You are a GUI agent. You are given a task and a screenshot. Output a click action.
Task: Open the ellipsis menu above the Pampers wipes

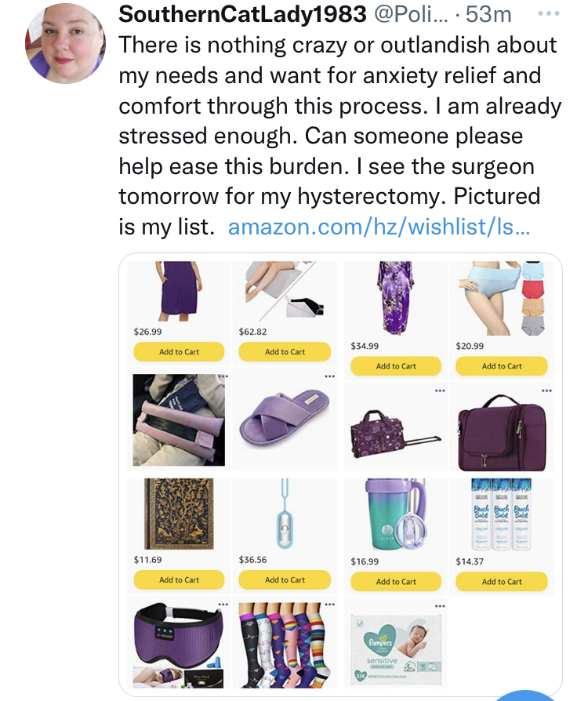coord(440,606)
